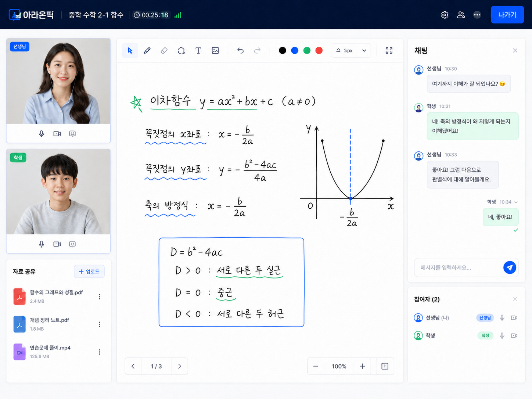Screen dimensions: 532x399
Task: Toggle 선생님 camera in participants list
Action: point(514,318)
